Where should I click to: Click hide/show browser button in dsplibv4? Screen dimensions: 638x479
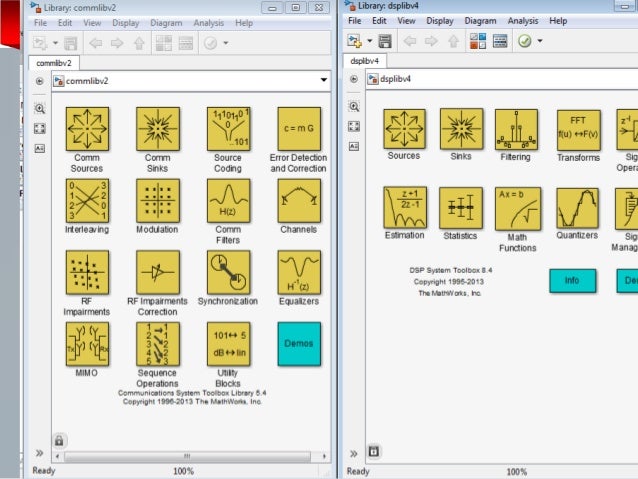pyautogui.click(x=354, y=79)
